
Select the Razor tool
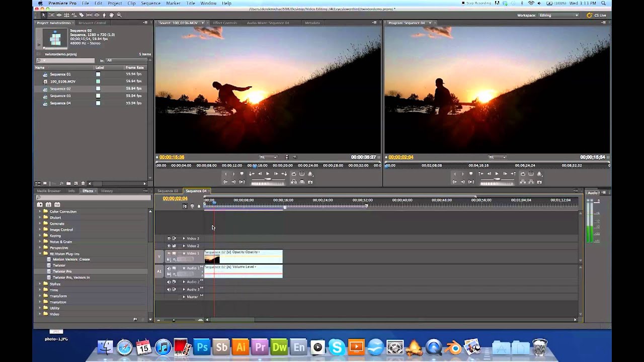tap(82, 15)
